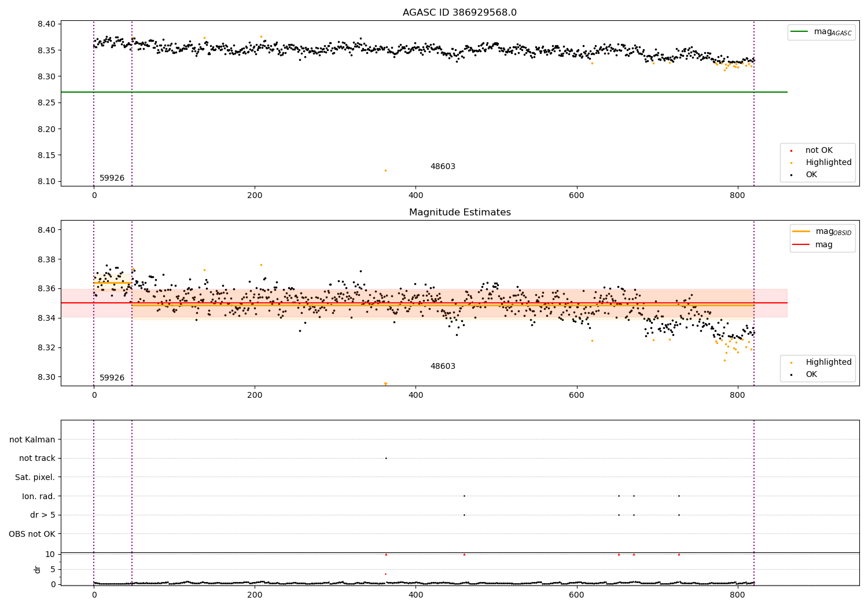Click the 200 x-tick under the top plot

(255, 196)
